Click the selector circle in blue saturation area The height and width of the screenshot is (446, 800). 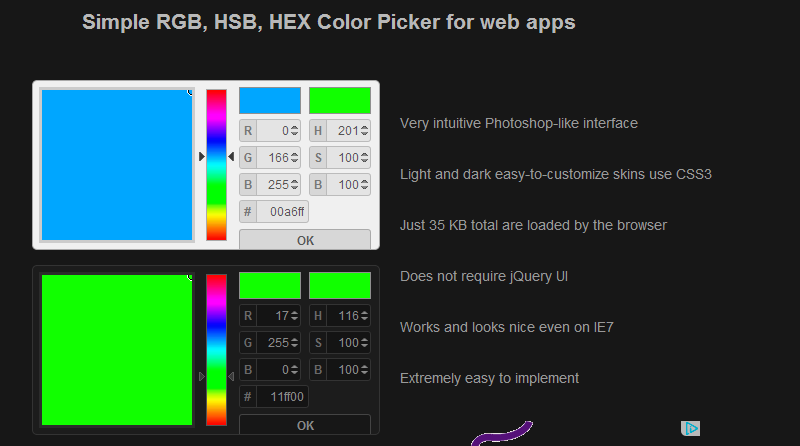[190, 91]
